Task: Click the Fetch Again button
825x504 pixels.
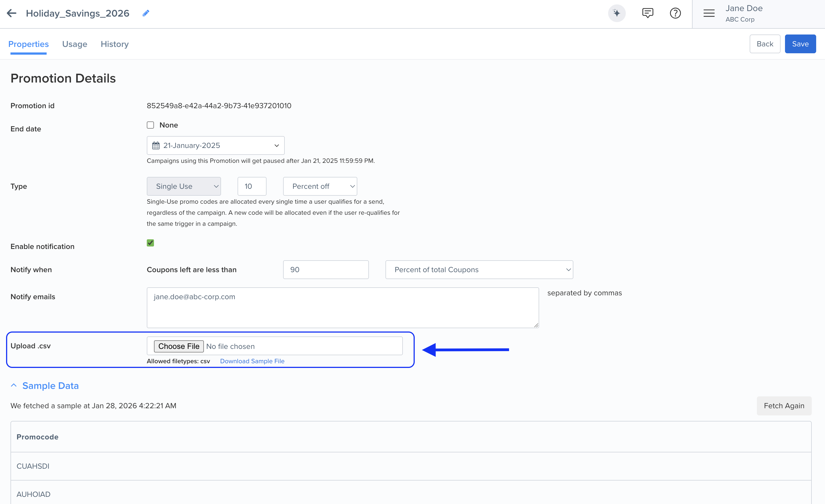Action: [784, 405]
